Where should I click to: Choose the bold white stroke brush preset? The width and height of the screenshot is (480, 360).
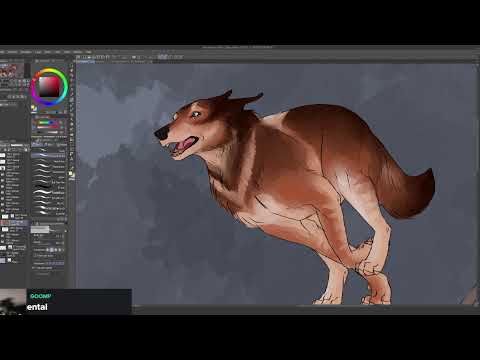(x=42, y=192)
